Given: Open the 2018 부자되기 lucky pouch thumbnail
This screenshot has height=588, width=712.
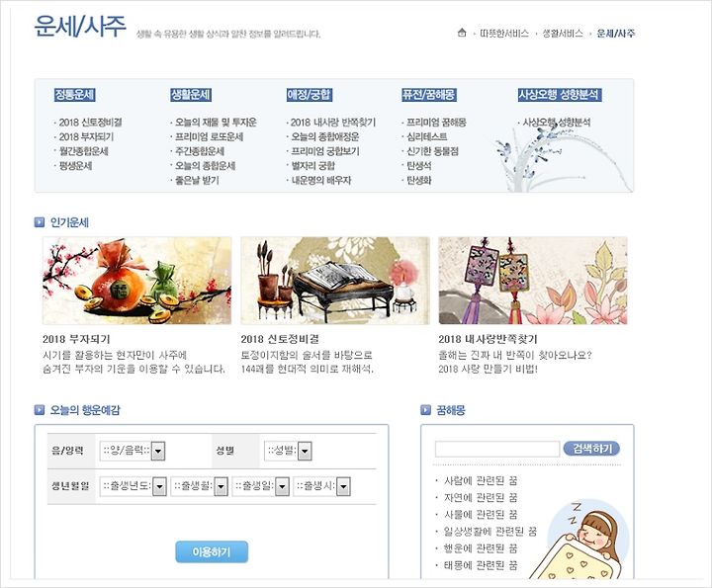Looking at the screenshot, I should 136,281.
